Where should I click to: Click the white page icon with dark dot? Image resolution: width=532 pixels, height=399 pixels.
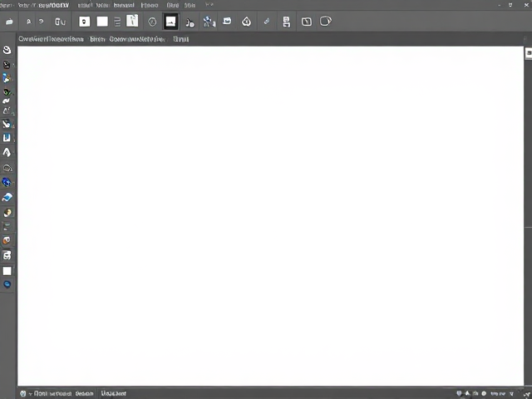85,22
